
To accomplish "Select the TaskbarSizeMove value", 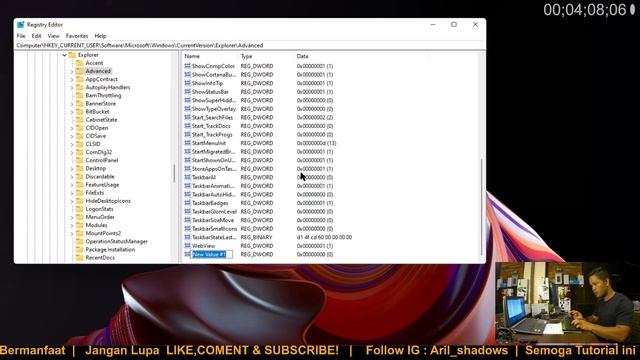I will tap(213, 220).
